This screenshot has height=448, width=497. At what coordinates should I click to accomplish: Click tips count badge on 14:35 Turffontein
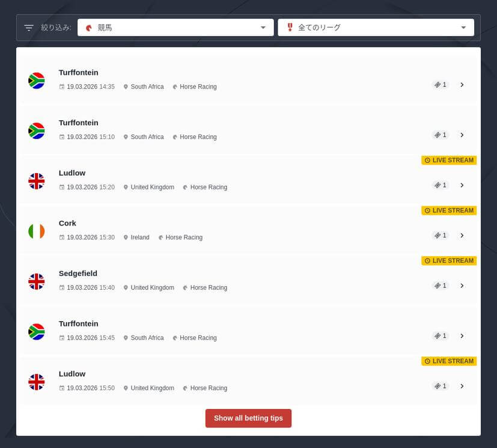(x=441, y=85)
